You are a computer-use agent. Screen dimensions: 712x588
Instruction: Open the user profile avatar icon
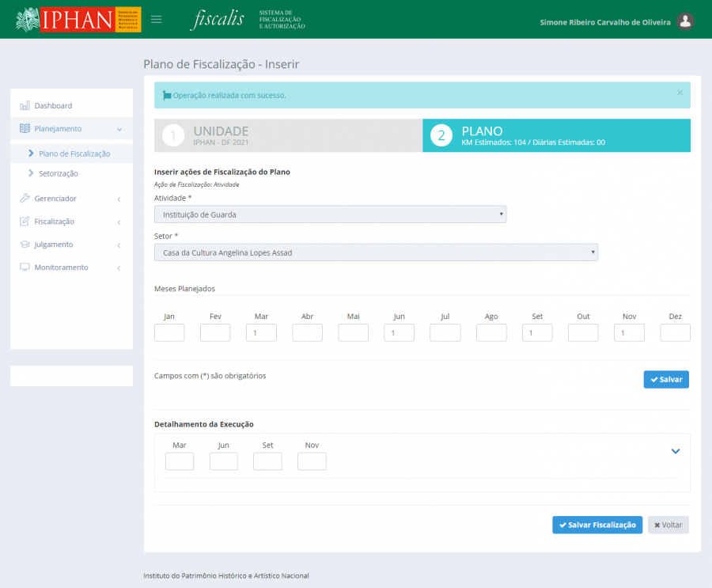pyautogui.click(x=686, y=21)
